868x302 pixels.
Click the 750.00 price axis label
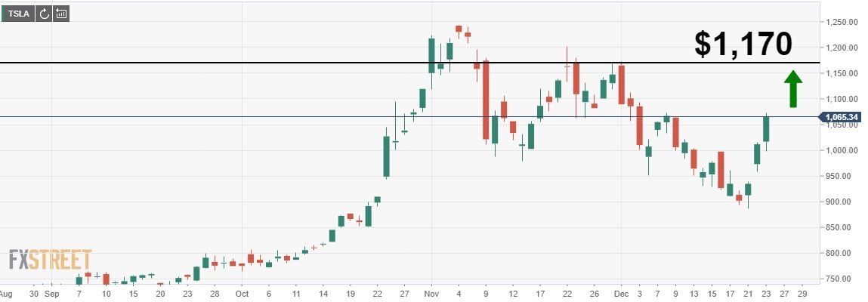point(842,279)
